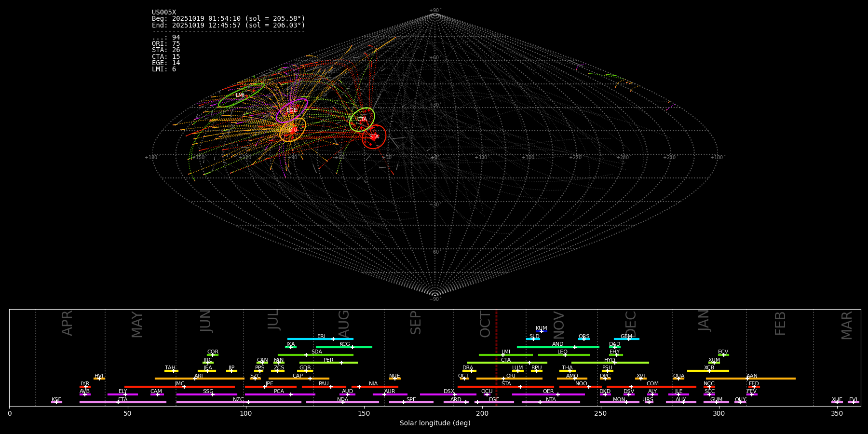Viewport: 868px width, 434px height.
Task: Click the XCB shower bar in timeline
Action: click(x=708, y=371)
